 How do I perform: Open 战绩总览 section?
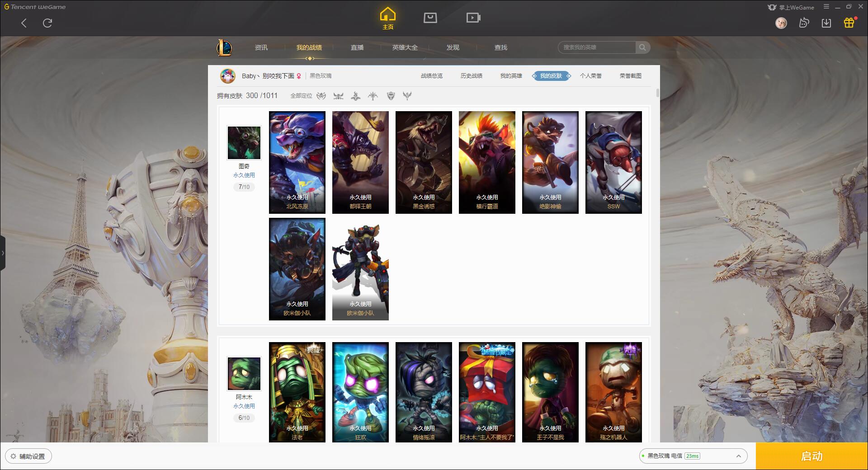tap(432, 76)
